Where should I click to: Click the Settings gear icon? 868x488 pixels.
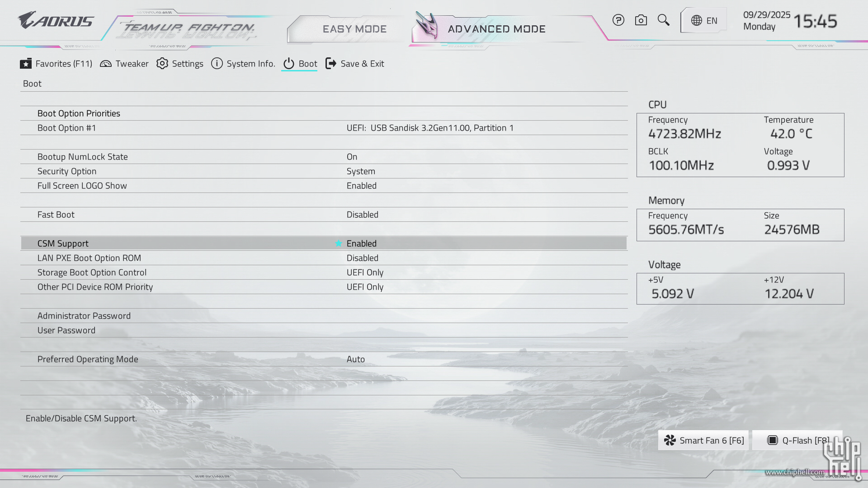pos(162,64)
